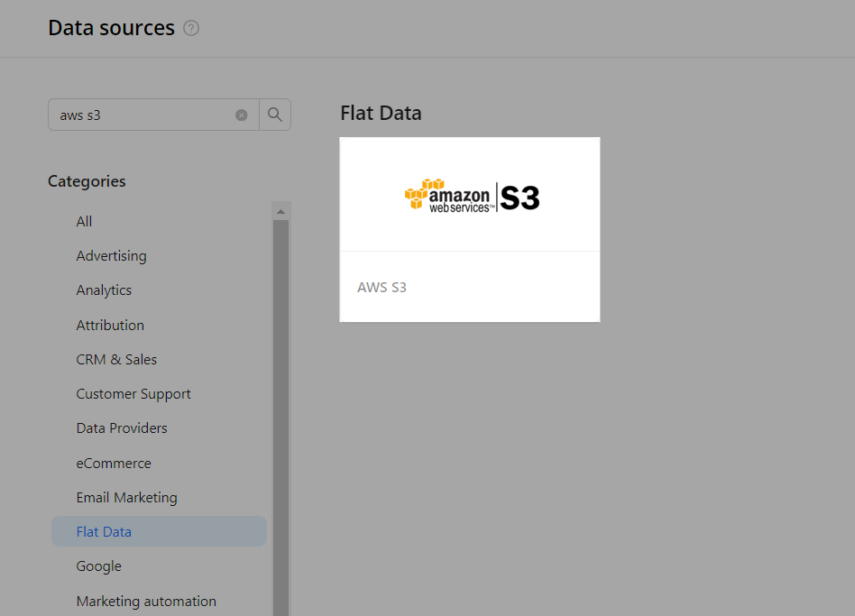This screenshot has width=855, height=616.
Task: Choose the highlighted Flat Data category
Action: [x=160, y=531]
